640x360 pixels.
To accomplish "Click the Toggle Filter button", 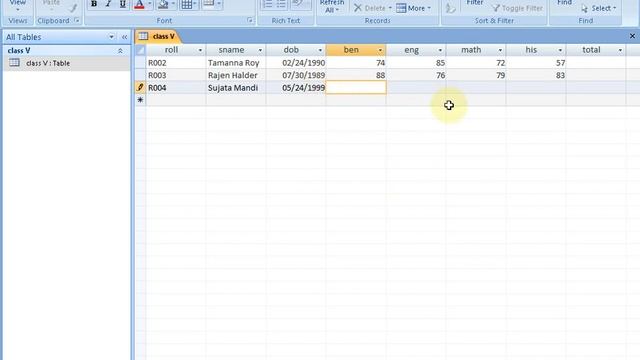I will pyautogui.click(x=518, y=8).
